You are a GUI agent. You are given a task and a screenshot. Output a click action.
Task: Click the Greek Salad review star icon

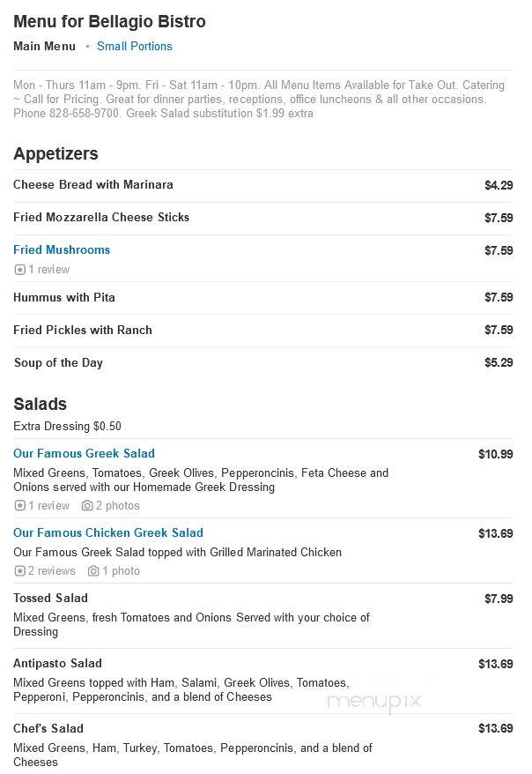[x=19, y=505]
